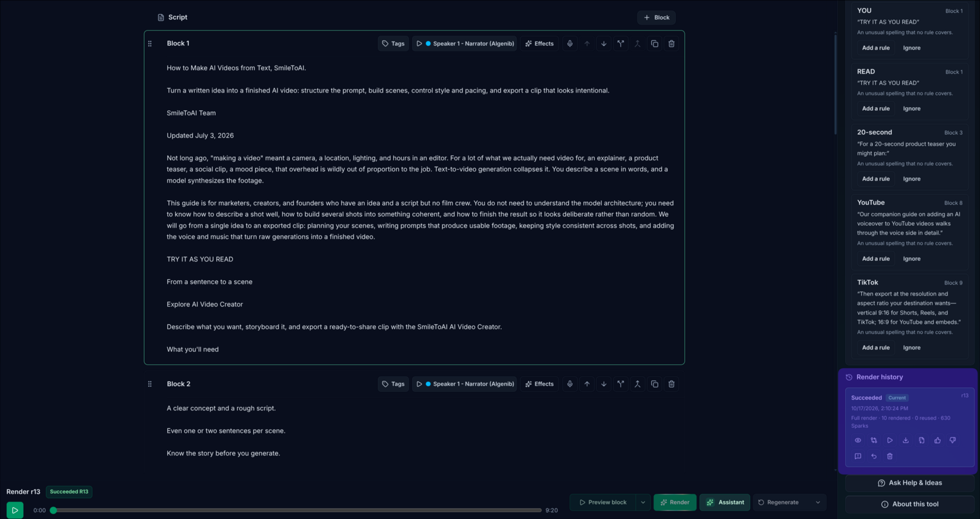
Task: Open the Preview block dropdown arrow
Action: coord(643,502)
